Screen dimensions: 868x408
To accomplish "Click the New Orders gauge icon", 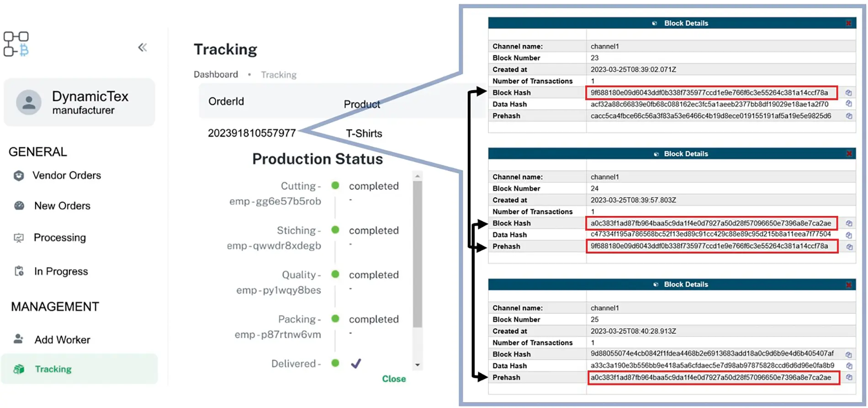I will [19, 206].
